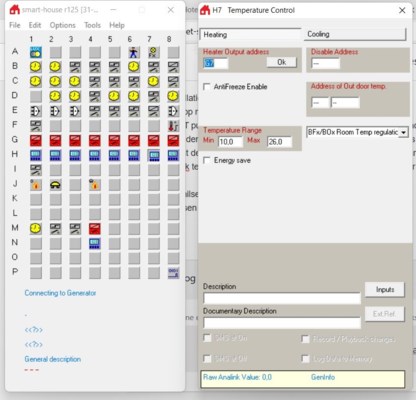
Task: Check the Record / Playback changes box
Action: coord(305,339)
